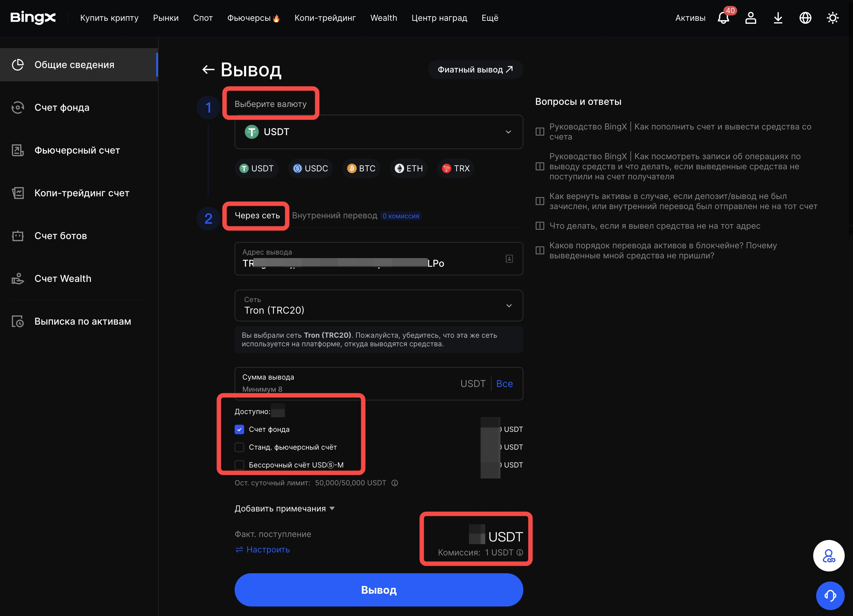Image resolution: width=853 pixels, height=616 pixels.
Task: Expand Добавить примечания section
Action: (284, 508)
